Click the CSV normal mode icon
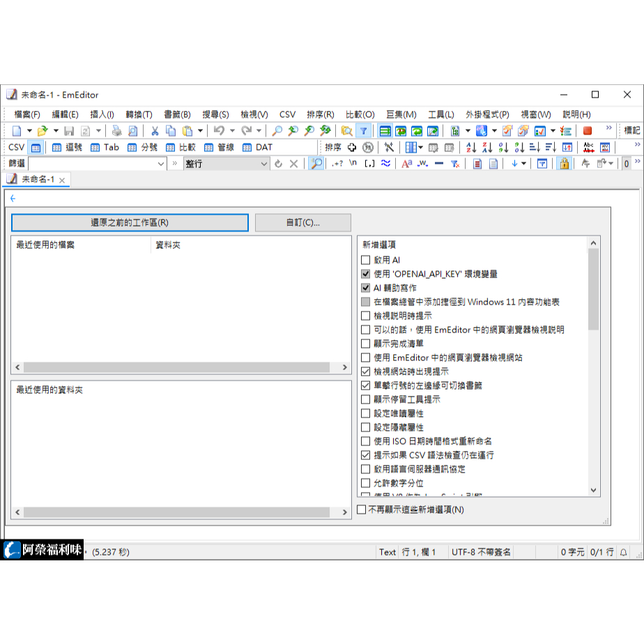This screenshot has width=644, height=644. coord(36,148)
